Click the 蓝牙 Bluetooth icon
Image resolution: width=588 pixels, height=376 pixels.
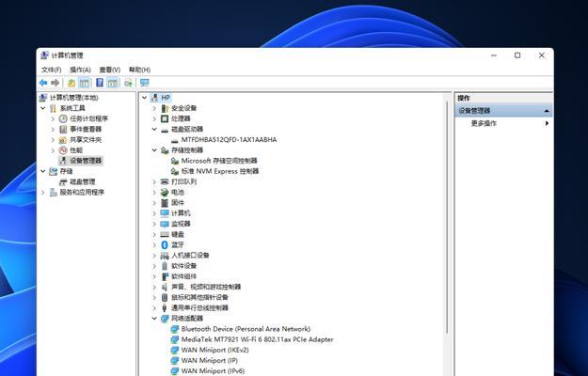pos(165,245)
